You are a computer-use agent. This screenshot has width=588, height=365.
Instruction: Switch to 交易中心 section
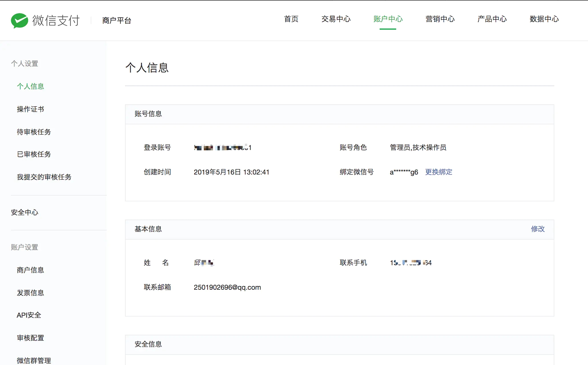[336, 19]
